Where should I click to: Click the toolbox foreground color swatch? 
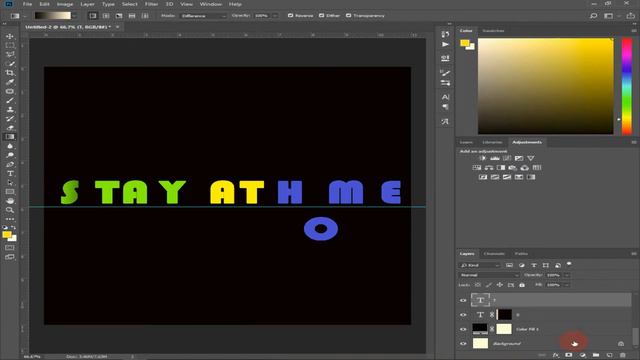(7, 235)
